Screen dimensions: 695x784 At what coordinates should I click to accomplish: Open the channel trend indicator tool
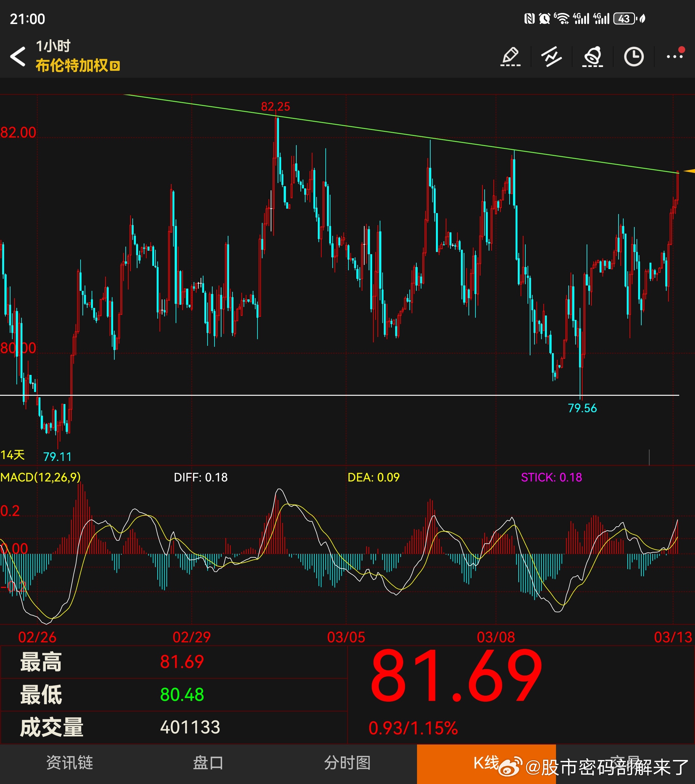click(x=551, y=57)
